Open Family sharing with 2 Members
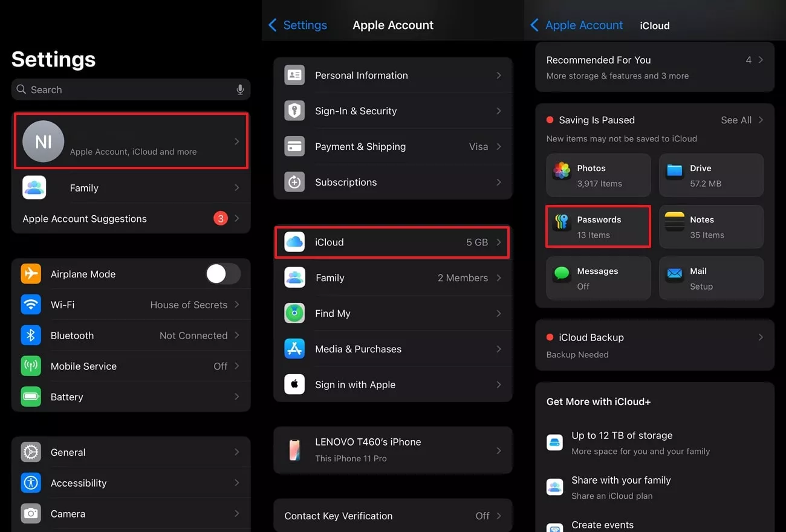786x532 pixels. [391, 278]
